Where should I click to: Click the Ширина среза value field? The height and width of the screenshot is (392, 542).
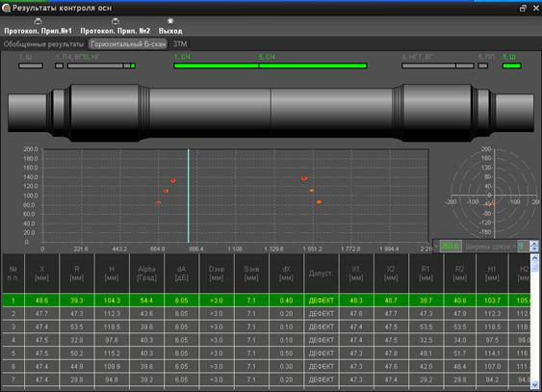pos(523,247)
